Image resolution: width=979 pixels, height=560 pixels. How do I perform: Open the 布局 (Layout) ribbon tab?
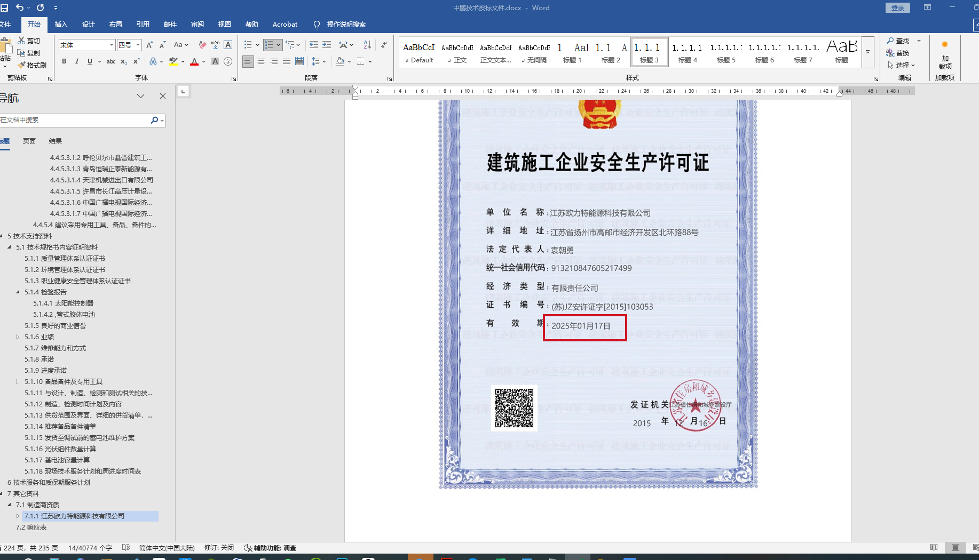116,25
